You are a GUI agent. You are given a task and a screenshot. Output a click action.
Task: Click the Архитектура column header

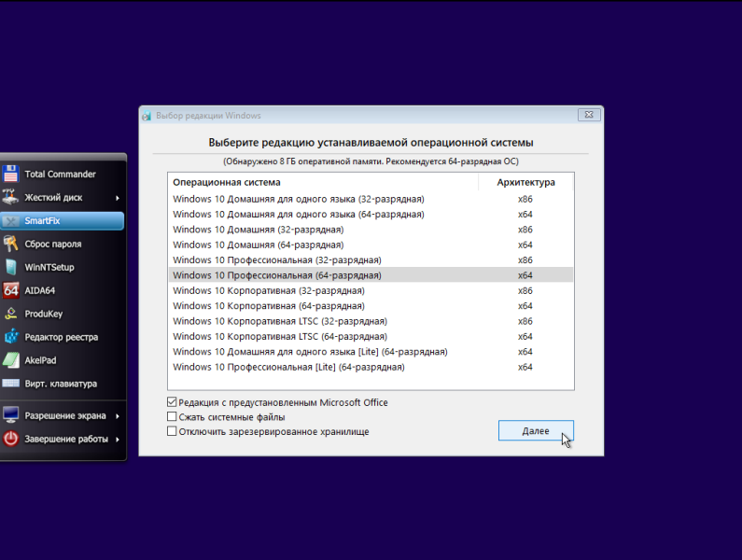point(525,183)
